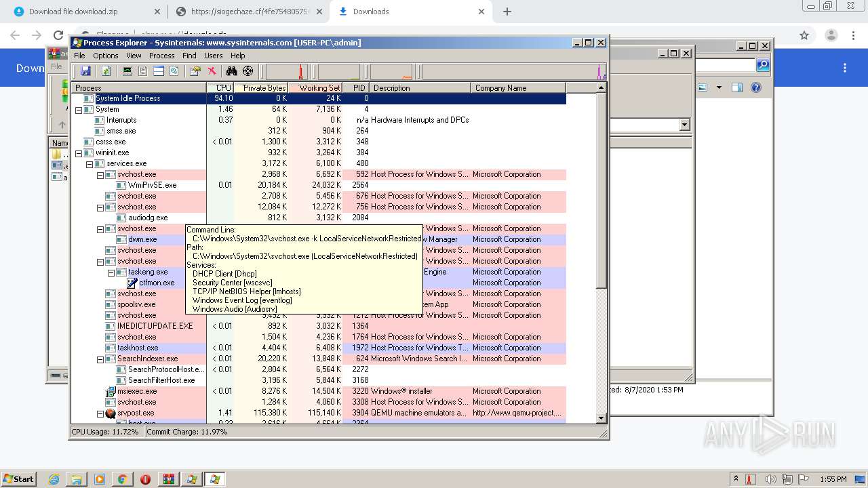Click the blue help icon in Explorer window

pos(756,87)
